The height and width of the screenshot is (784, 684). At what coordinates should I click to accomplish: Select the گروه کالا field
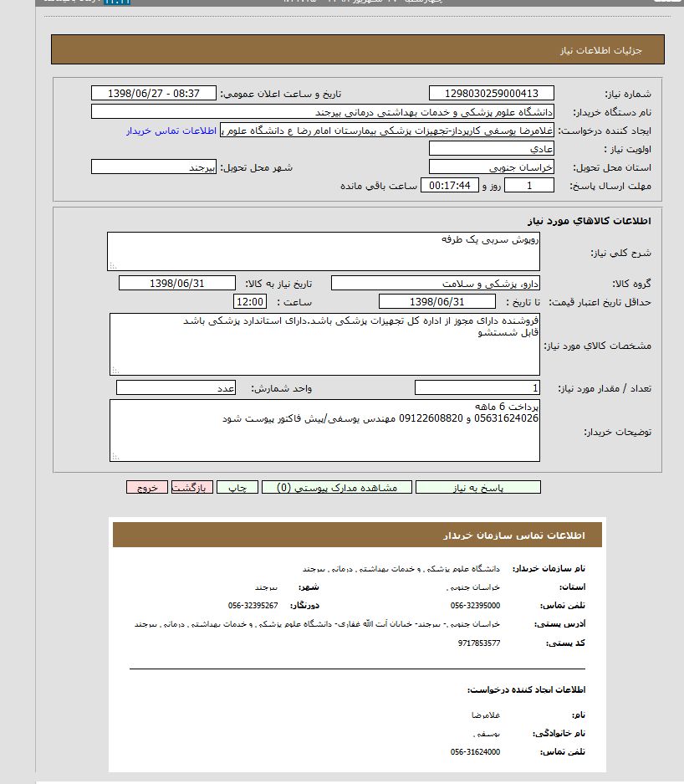[x=436, y=284]
